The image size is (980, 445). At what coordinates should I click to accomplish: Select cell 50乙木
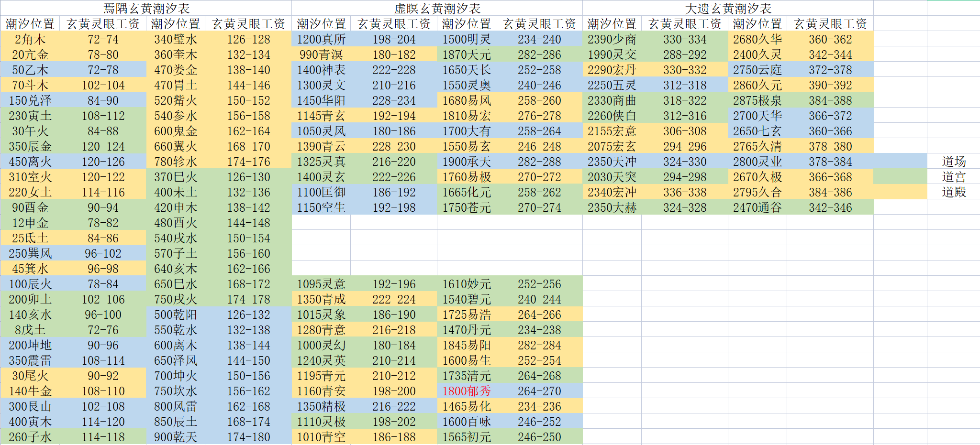pyautogui.click(x=30, y=69)
